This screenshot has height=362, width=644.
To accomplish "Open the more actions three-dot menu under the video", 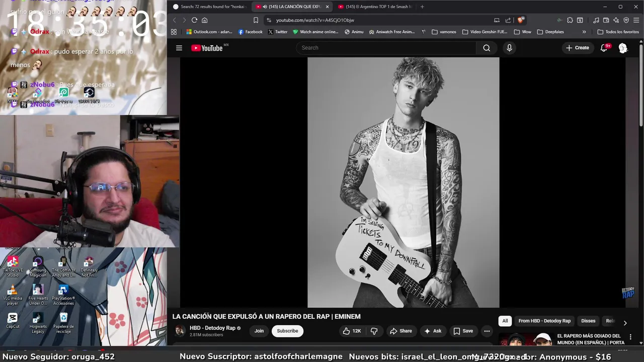I will coord(487,331).
